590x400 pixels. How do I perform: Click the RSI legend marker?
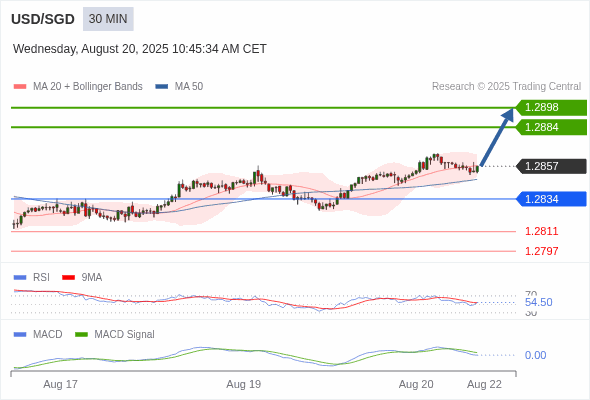[20, 278]
